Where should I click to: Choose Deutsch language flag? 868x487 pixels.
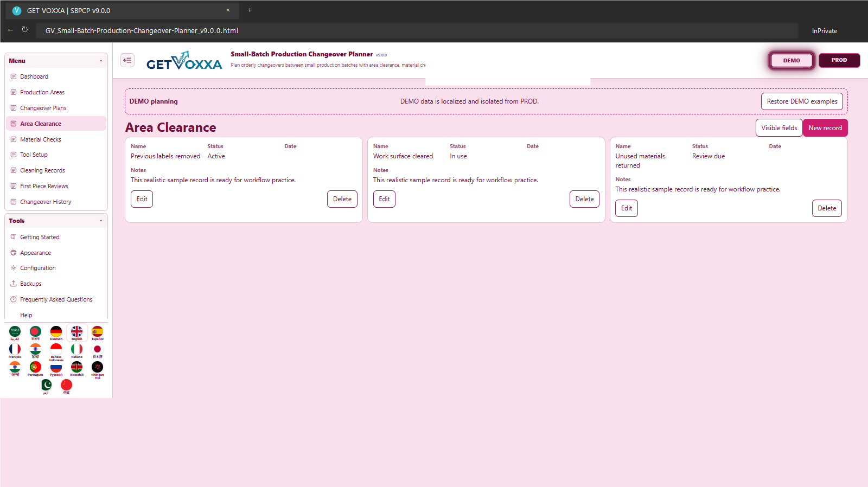pyautogui.click(x=56, y=333)
